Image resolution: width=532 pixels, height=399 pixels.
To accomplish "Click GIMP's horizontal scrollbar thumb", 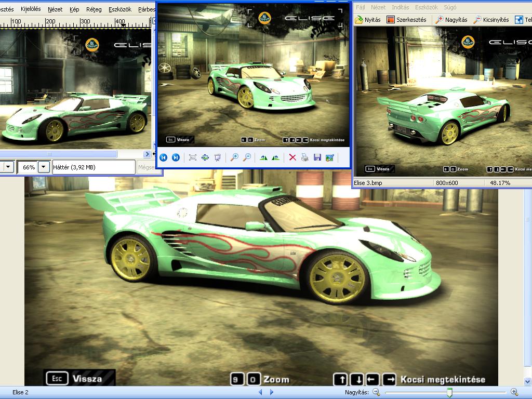I will [58, 154].
